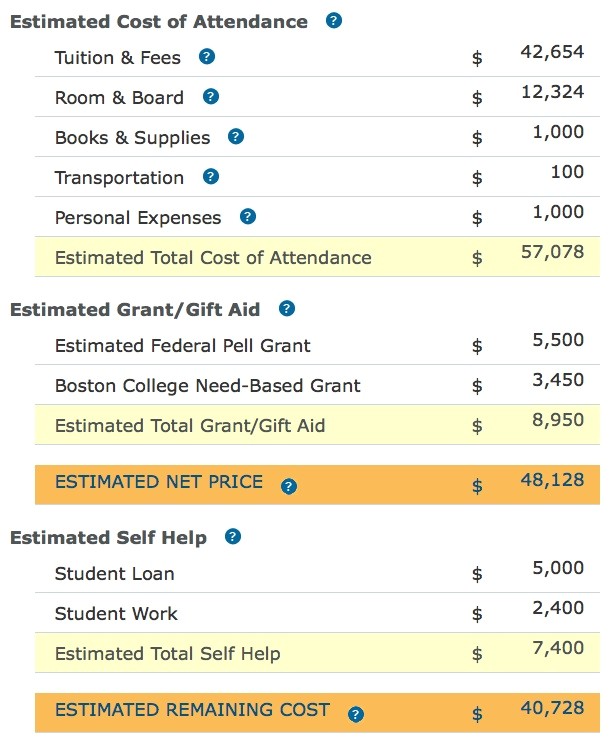Click the Student Work label

point(116,614)
